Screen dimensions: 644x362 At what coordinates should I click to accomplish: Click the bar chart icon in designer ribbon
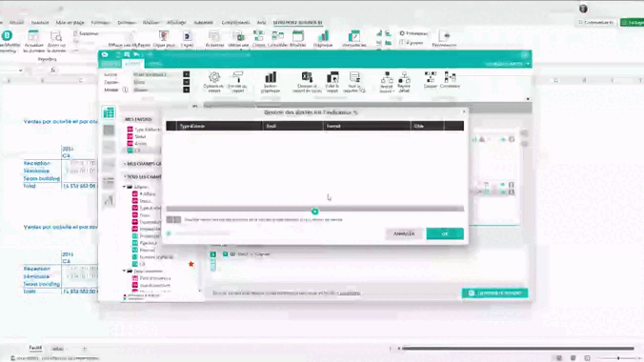coord(271,78)
